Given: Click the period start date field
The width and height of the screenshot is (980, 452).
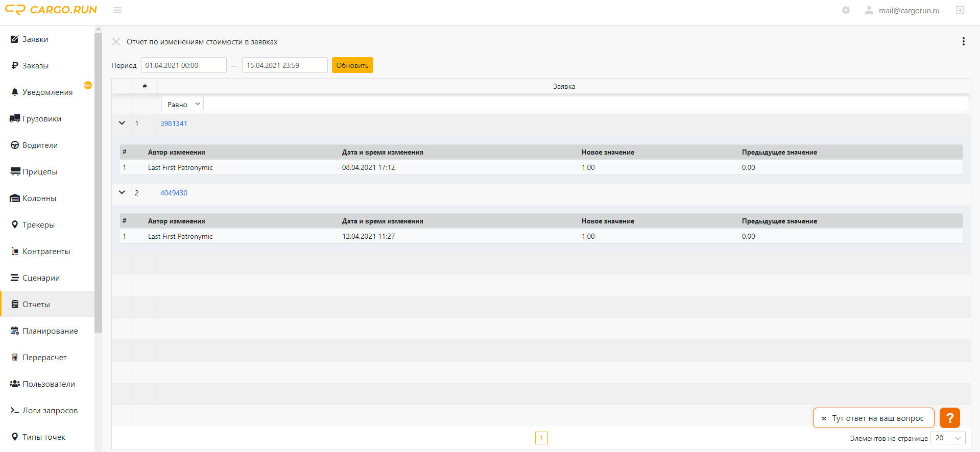Looking at the screenshot, I should pyautogui.click(x=184, y=65).
